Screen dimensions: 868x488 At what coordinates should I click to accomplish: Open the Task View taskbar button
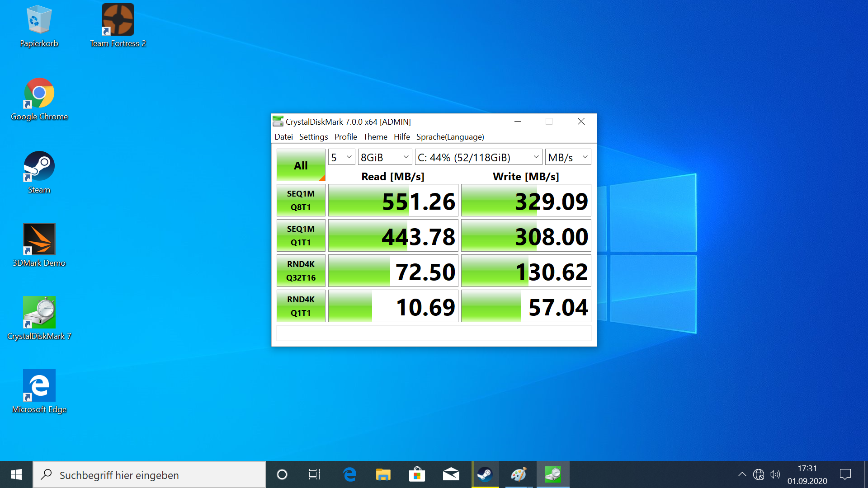click(x=315, y=474)
